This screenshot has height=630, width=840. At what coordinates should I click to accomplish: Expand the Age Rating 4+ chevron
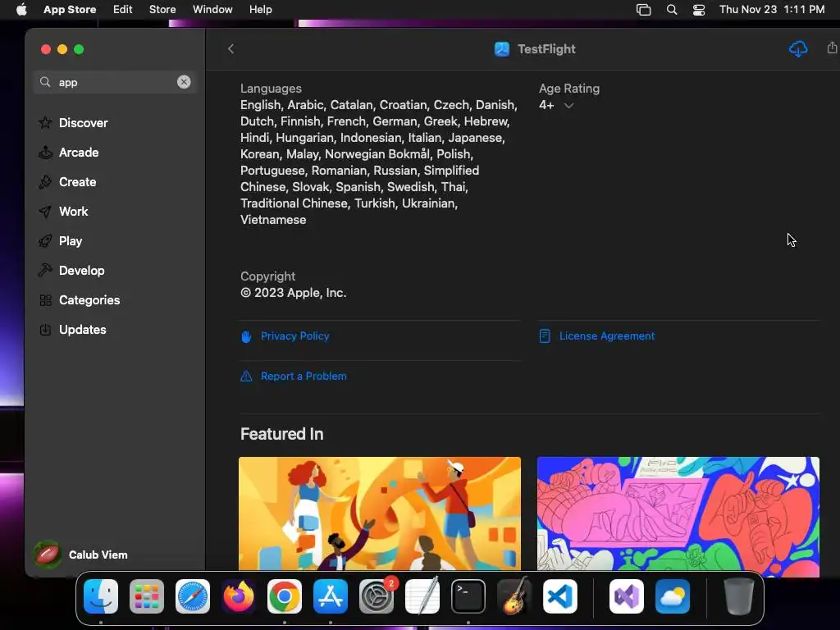click(x=568, y=106)
